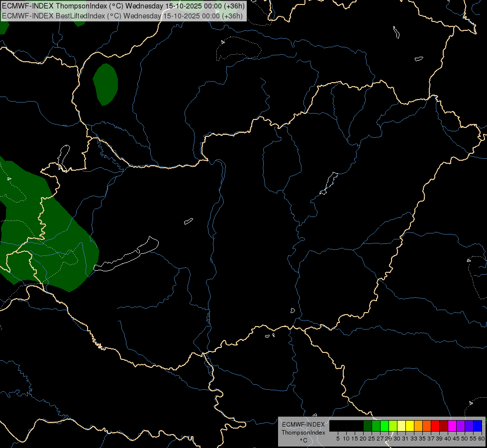The height and width of the screenshot is (448, 487).
Task: Select the dark green 20–25 legend swatch
Action: coord(368,426)
